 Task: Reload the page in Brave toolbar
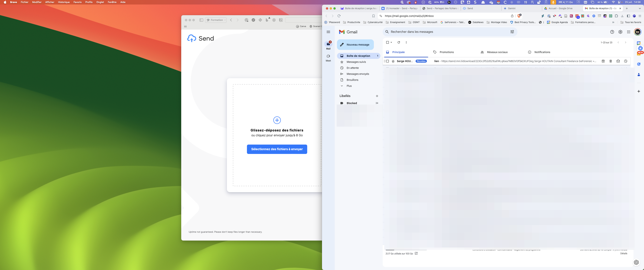(x=339, y=16)
